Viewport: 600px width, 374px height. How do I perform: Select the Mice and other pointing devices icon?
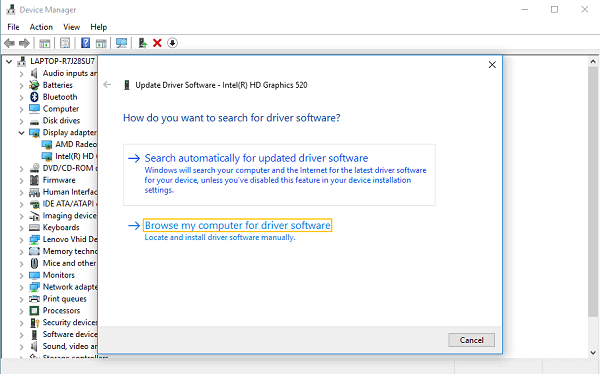pos(34,263)
